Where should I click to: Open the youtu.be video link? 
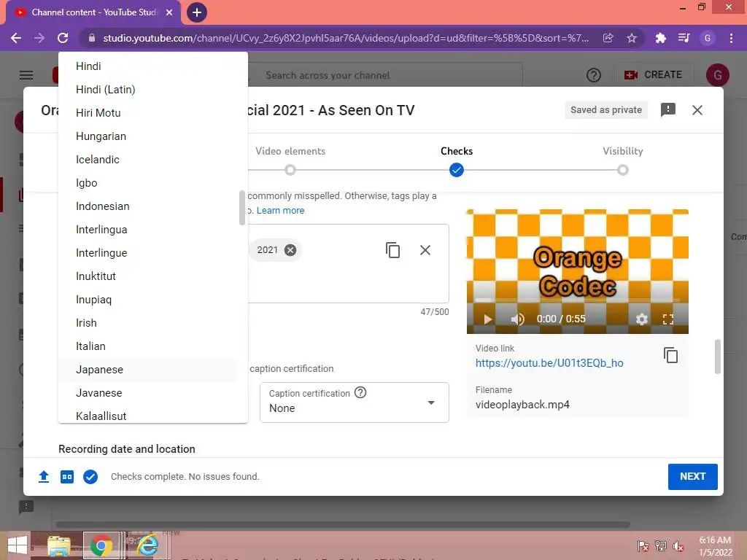549,363
